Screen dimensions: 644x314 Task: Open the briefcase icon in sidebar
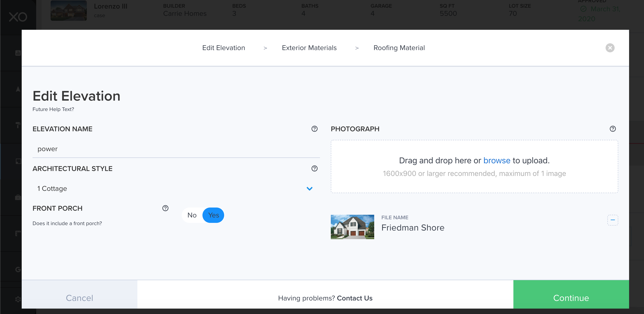[18, 197]
